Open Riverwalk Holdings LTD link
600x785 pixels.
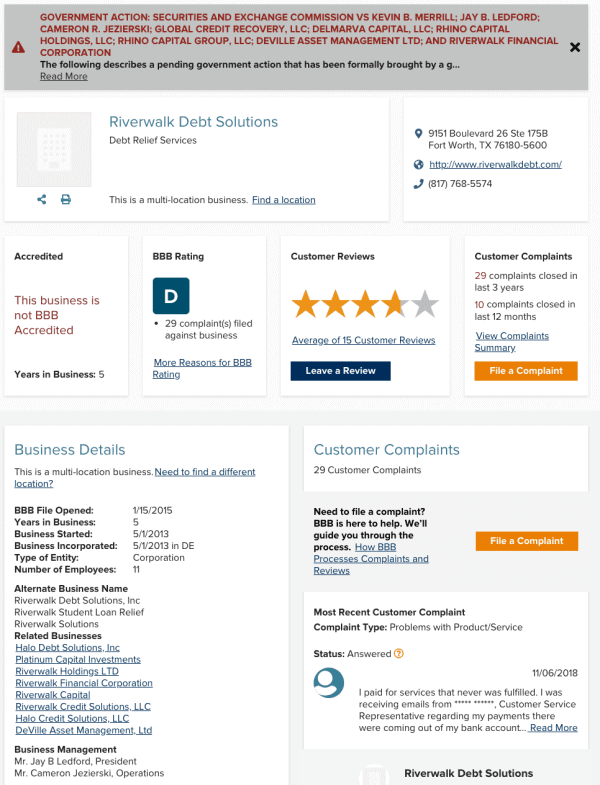[x=67, y=671]
